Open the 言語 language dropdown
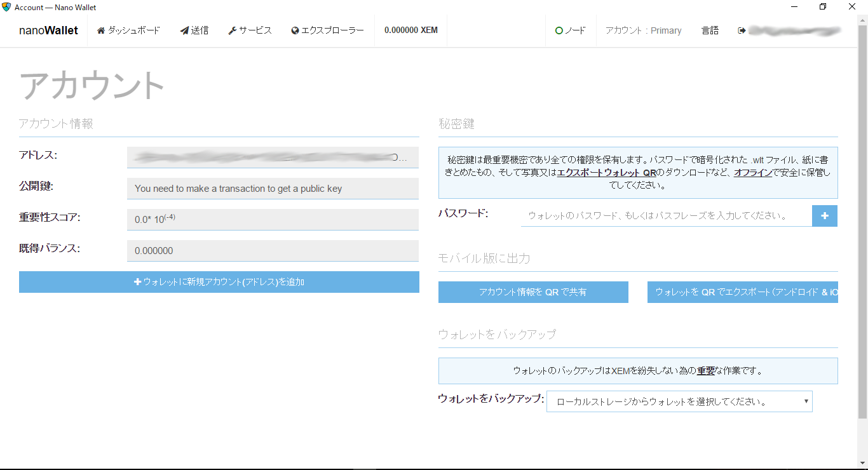The width and height of the screenshot is (868, 470). click(710, 30)
